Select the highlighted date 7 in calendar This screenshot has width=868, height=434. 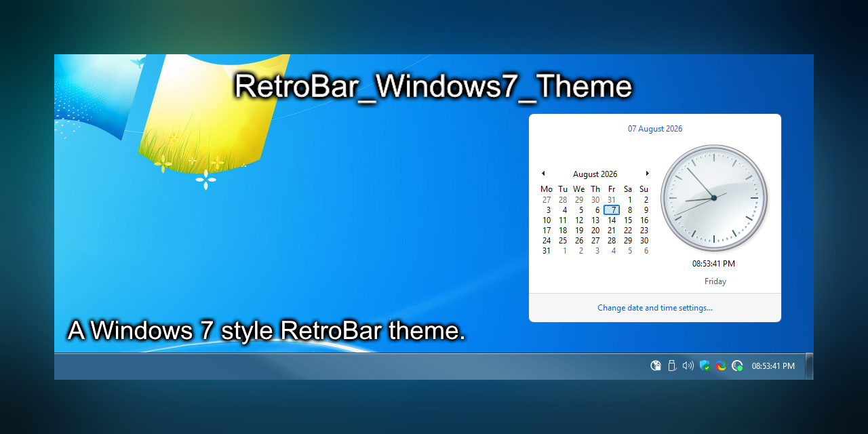[612, 210]
